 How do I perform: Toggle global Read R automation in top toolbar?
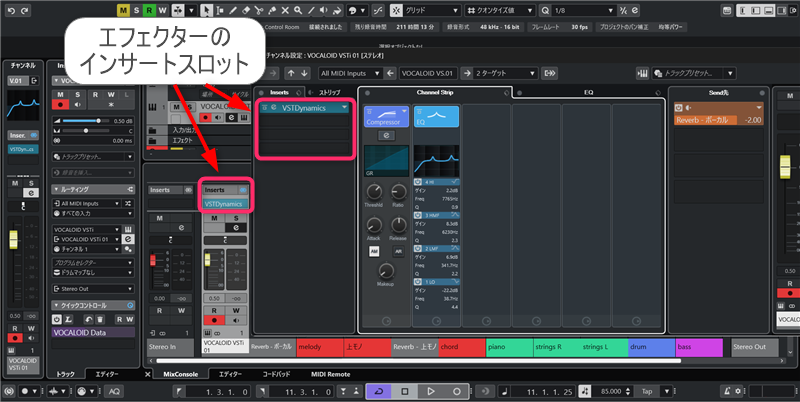pyautogui.click(x=149, y=10)
